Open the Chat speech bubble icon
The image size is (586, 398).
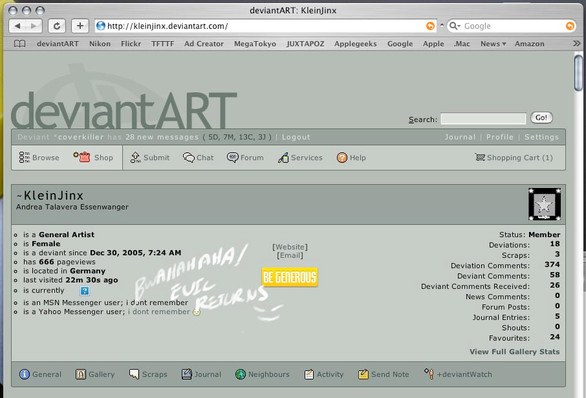pyautogui.click(x=189, y=157)
